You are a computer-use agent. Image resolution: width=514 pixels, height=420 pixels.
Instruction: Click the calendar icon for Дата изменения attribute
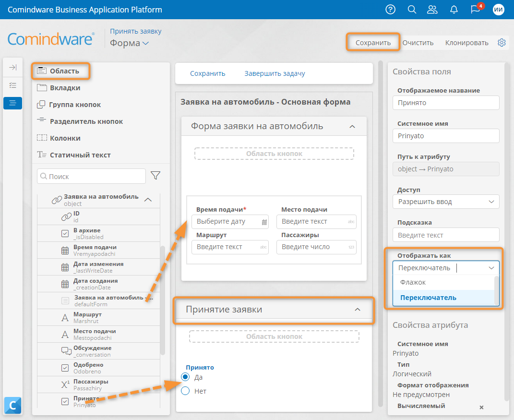point(65,267)
